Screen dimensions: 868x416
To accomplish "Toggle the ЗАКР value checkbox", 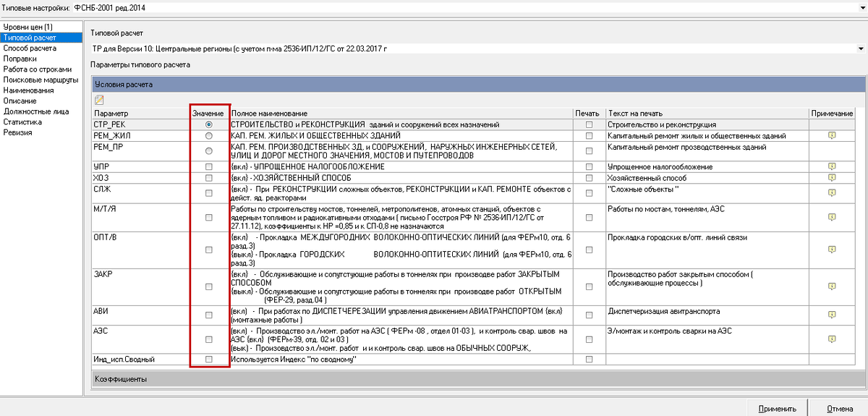I will pos(209,286).
